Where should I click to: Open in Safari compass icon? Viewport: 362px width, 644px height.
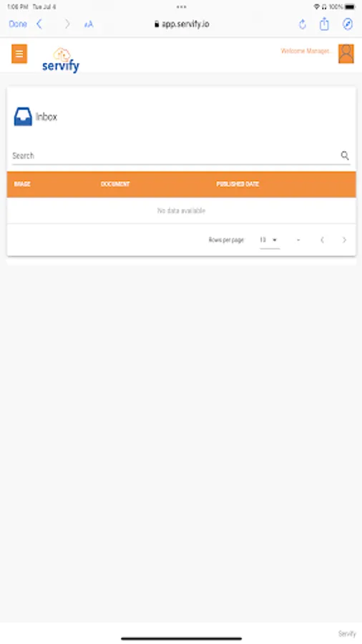347,24
